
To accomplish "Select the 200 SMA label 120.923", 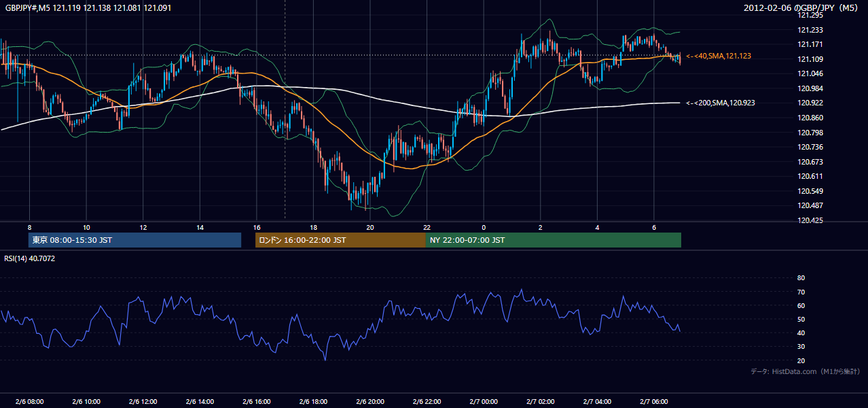I will 721,103.
